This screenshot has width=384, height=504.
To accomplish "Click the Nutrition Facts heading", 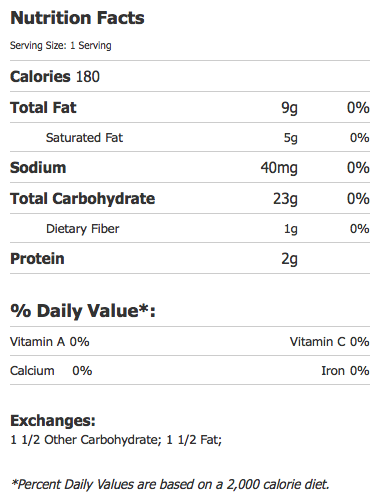I will click(x=77, y=18).
